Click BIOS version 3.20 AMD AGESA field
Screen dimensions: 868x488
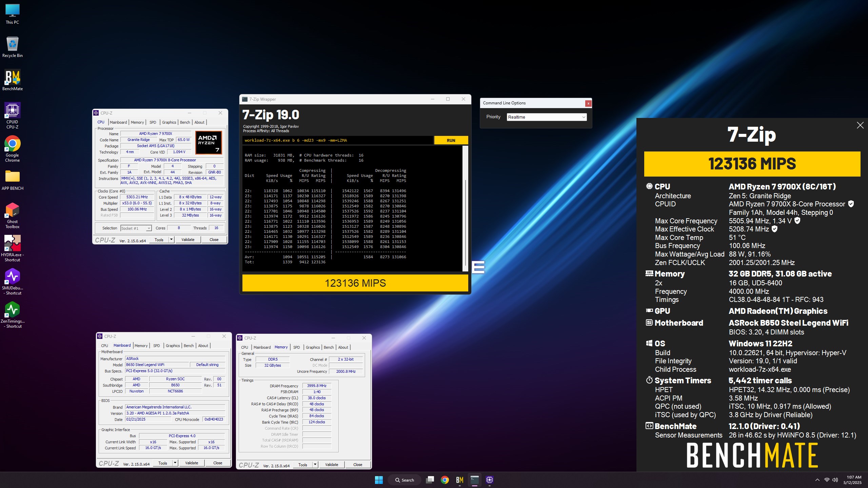pos(175,413)
